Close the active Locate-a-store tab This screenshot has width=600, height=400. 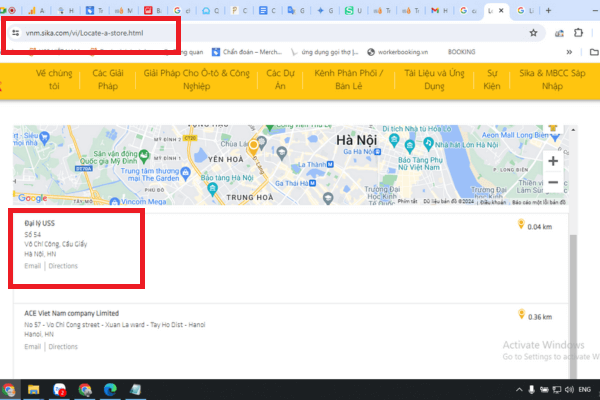[x=501, y=11]
